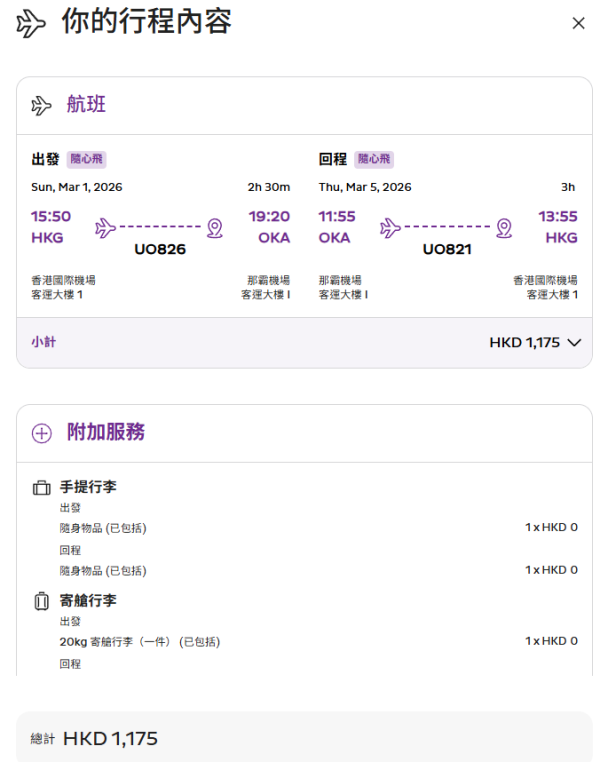Click 20kg 寄艙行李（一件）(已包括) line

point(140,642)
